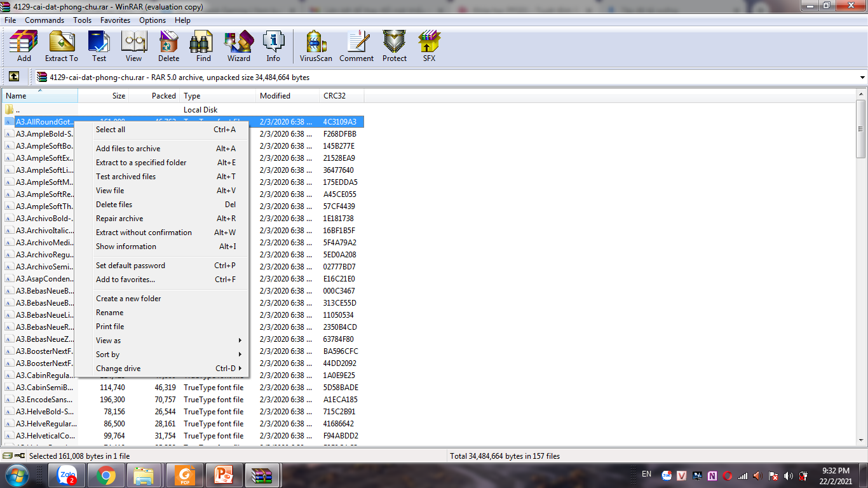The width and height of the screenshot is (868, 488).
Task: Click the View toolbar icon
Action: (x=133, y=46)
